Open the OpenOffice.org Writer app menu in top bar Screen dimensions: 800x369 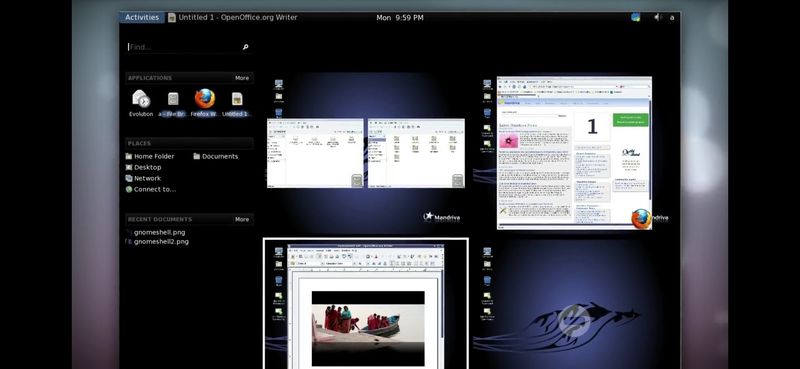click(233, 17)
